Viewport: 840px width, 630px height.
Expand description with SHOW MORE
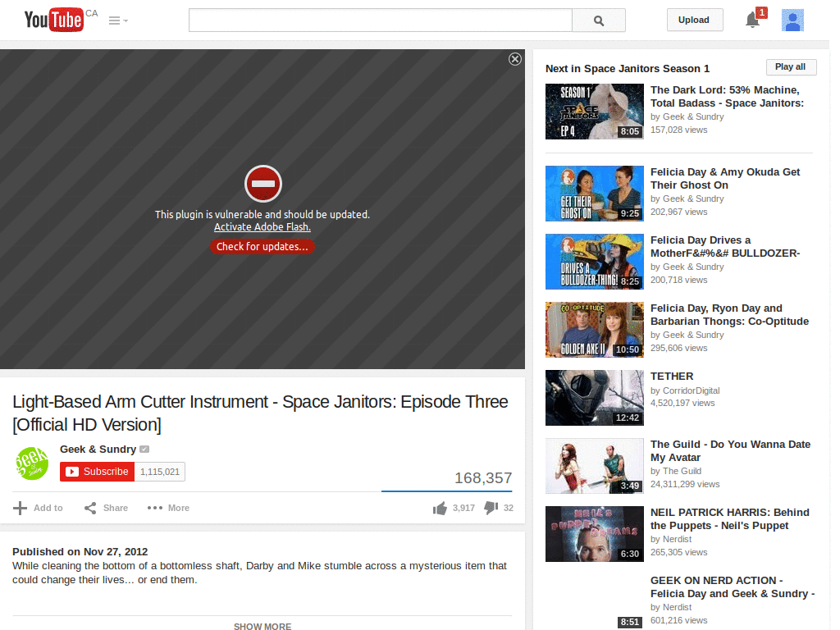[262, 626]
